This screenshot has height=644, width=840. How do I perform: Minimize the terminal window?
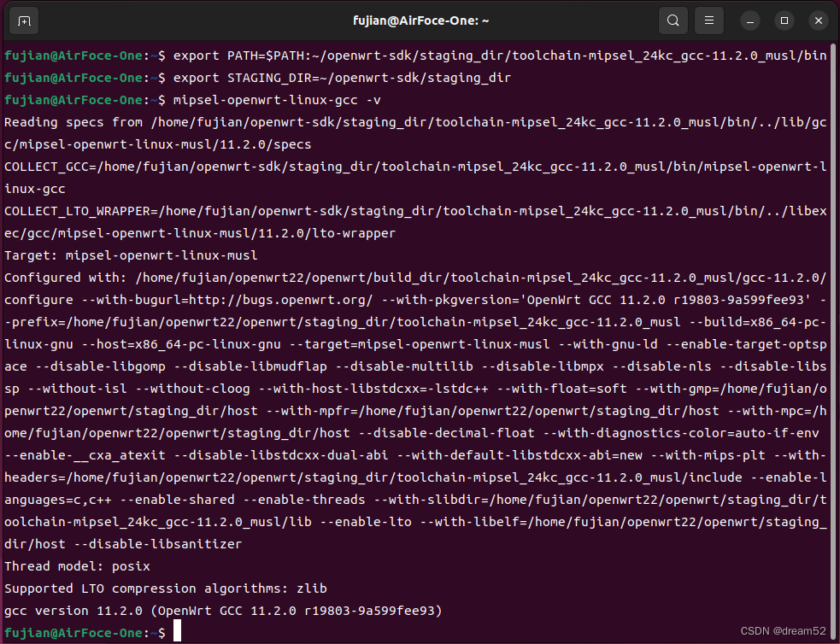point(749,20)
